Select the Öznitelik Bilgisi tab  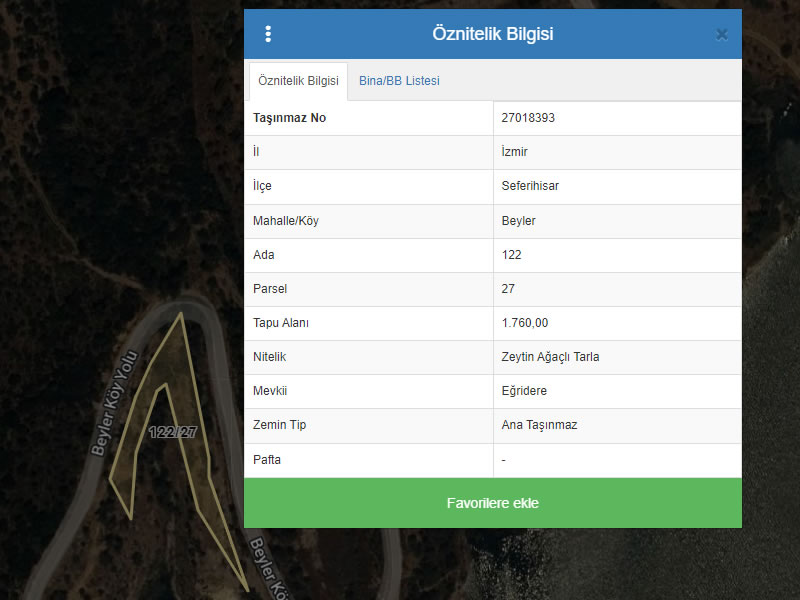pyautogui.click(x=298, y=81)
